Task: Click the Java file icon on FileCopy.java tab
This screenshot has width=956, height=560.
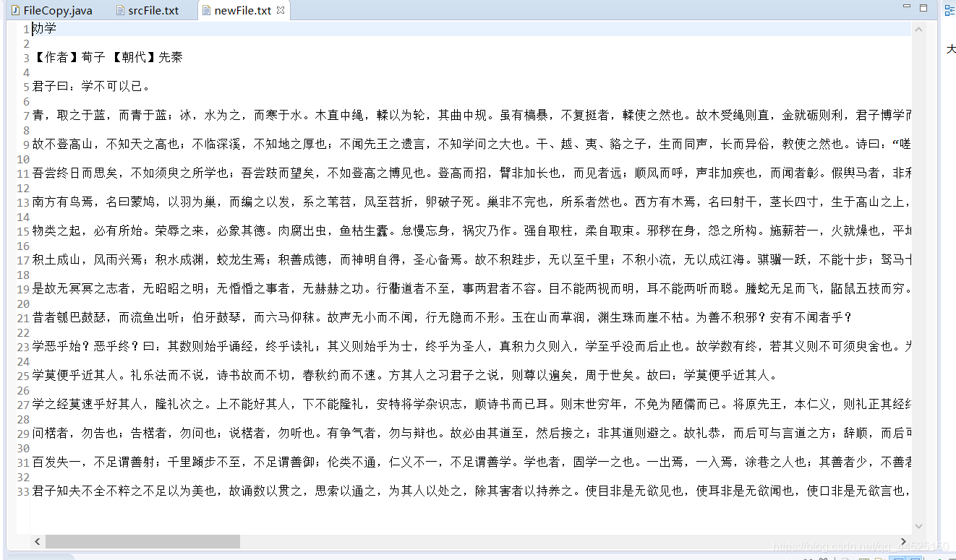Action: point(15,10)
